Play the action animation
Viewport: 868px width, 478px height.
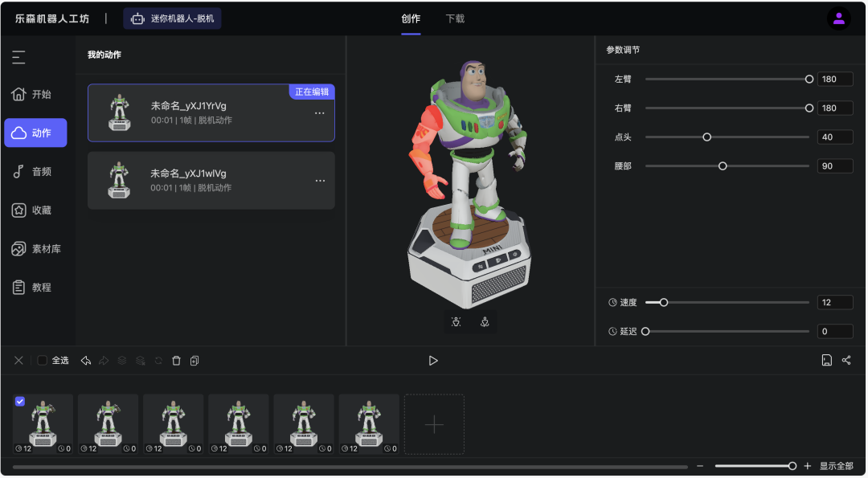(x=433, y=361)
